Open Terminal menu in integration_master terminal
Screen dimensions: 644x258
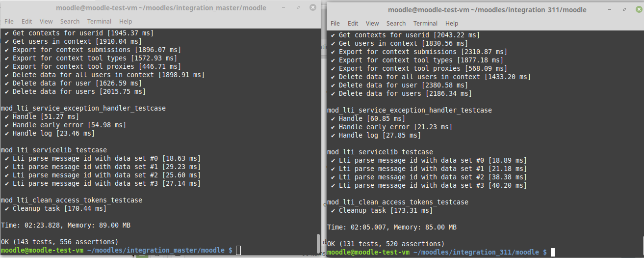(99, 21)
